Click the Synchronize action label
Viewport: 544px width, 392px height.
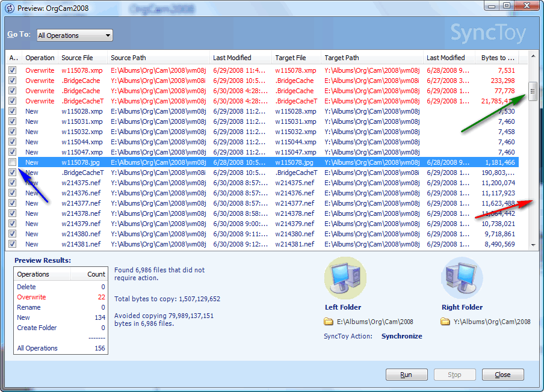(402, 336)
